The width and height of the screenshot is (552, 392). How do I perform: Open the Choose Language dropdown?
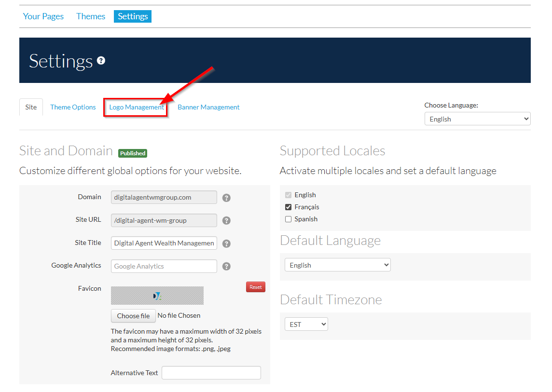pyautogui.click(x=477, y=119)
